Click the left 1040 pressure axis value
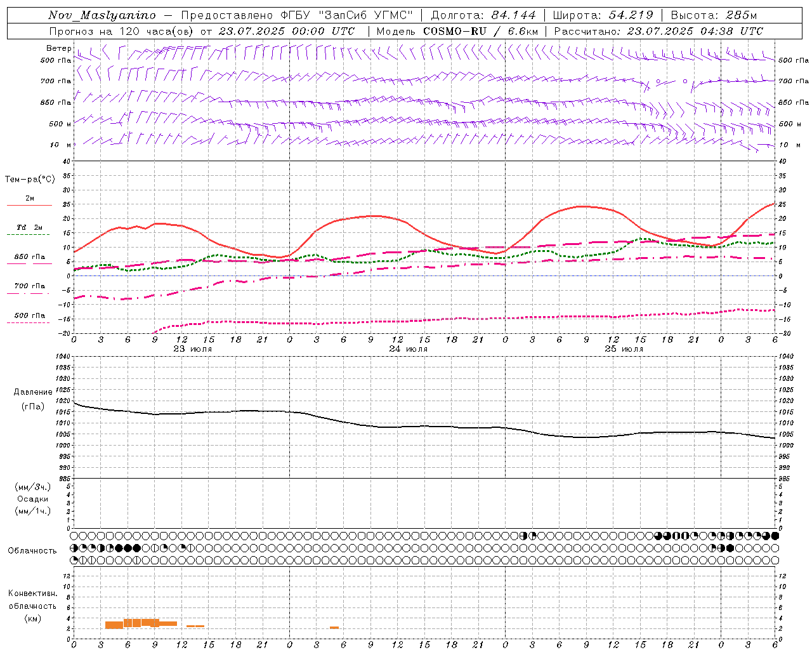The width and height of the screenshot is (812, 650). point(64,357)
